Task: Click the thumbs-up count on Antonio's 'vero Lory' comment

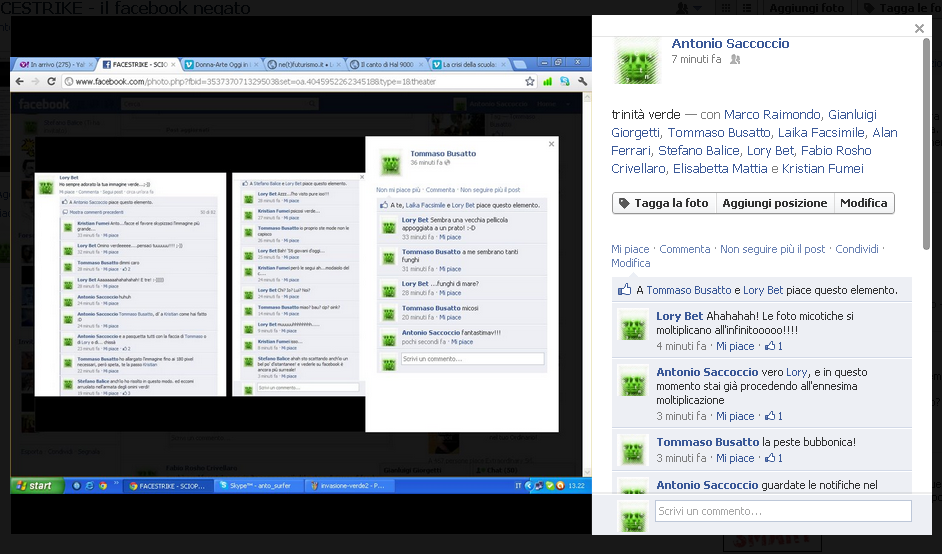Action: [x=773, y=416]
